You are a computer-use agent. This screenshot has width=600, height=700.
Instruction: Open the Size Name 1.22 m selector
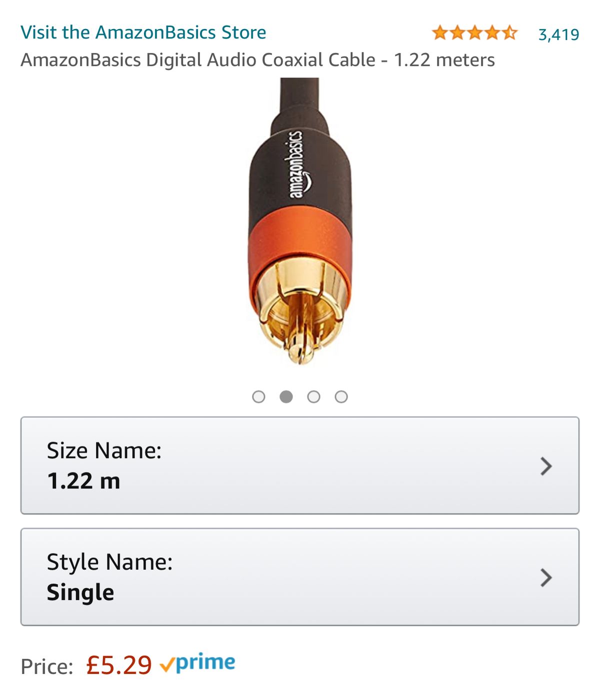tap(299, 466)
